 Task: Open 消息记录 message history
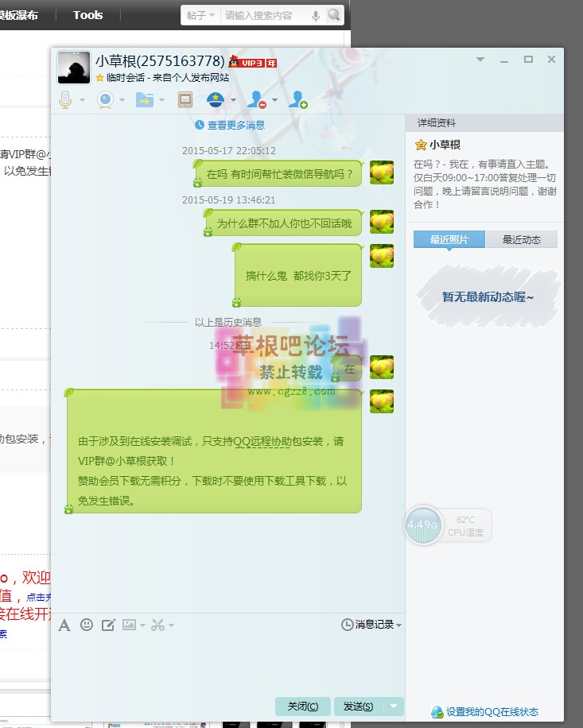[x=371, y=625]
